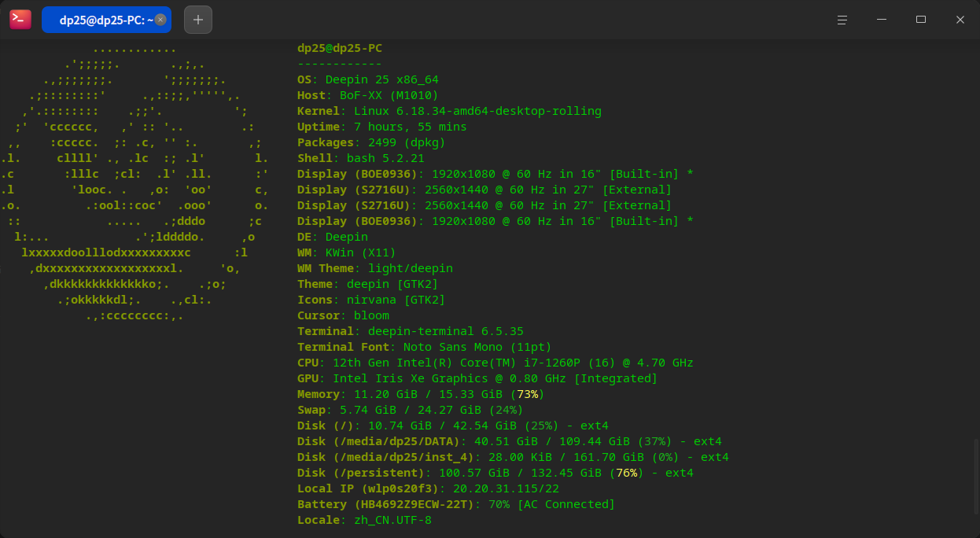Click the Kernel version line
The image size is (980, 538).
(449, 111)
